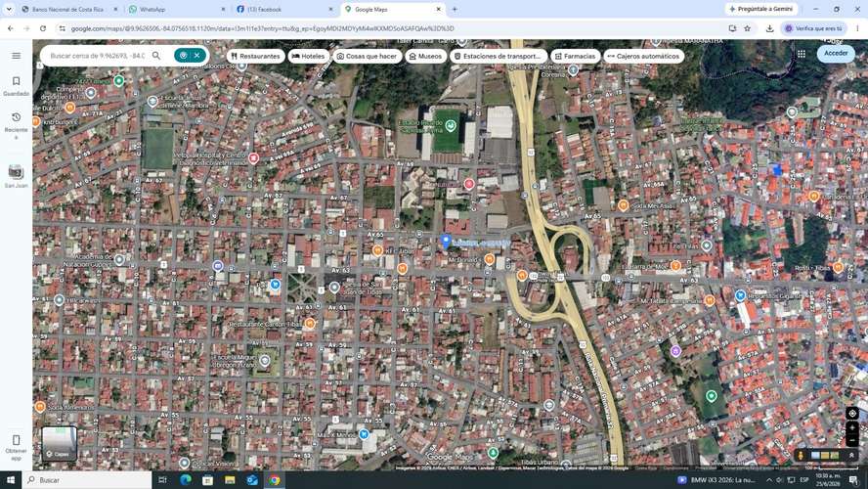Open the Windows Start menu
Image resolution: width=868 pixels, height=489 pixels.
coord(11,480)
